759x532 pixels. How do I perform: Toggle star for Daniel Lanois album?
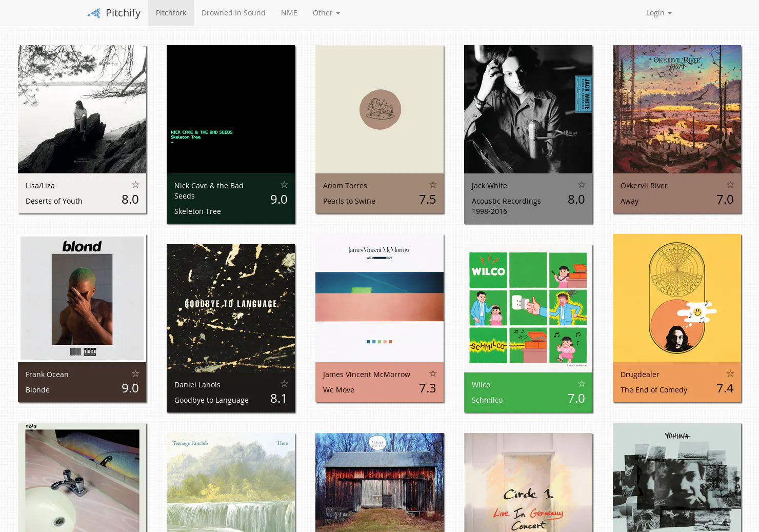coord(284,384)
